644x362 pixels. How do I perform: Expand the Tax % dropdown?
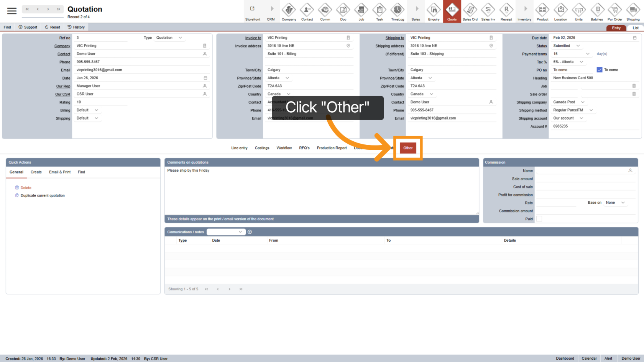coord(581,62)
